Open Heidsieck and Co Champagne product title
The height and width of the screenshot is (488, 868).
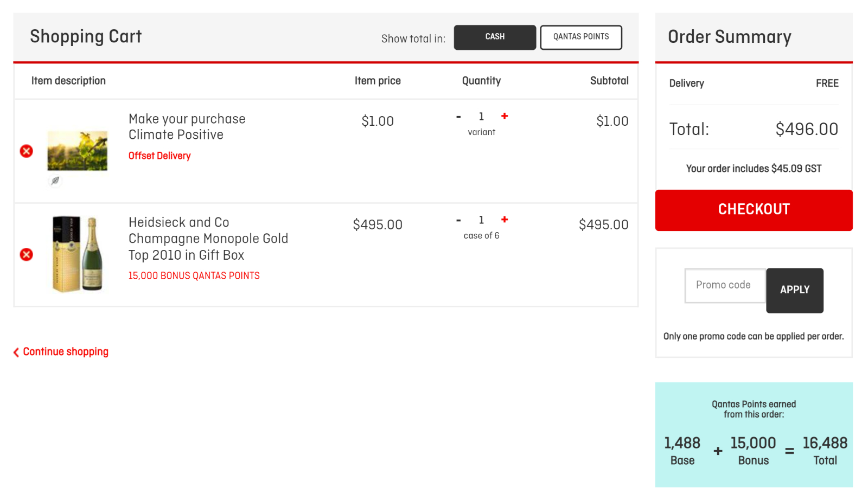click(x=208, y=239)
